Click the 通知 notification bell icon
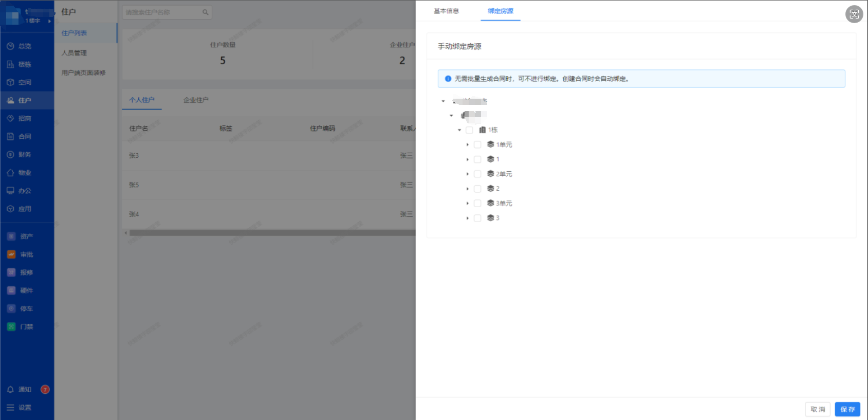This screenshot has height=420, width=868. coord(10,390)
